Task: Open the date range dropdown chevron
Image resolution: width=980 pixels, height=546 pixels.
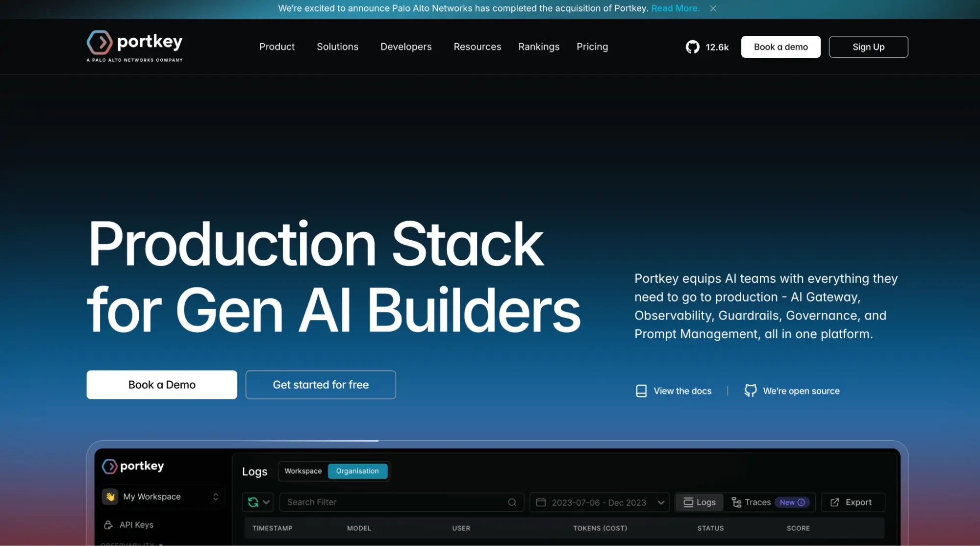Action: (x=661, y=502)
